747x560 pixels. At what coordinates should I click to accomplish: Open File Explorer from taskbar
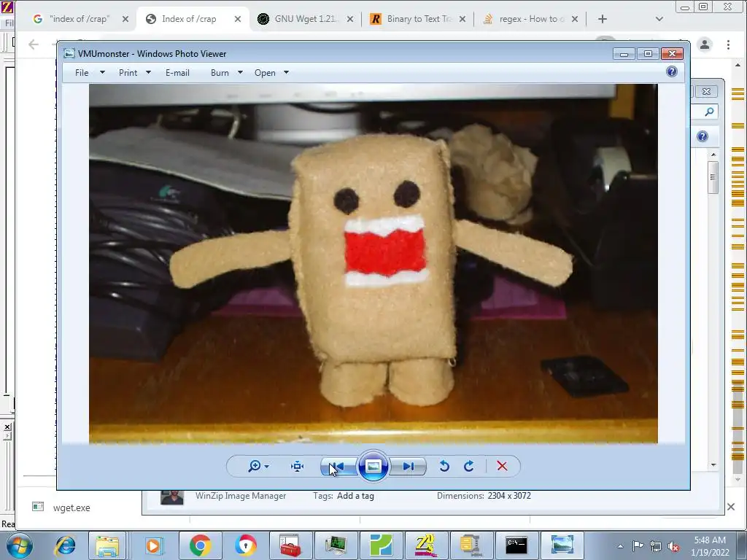[107, 545]
